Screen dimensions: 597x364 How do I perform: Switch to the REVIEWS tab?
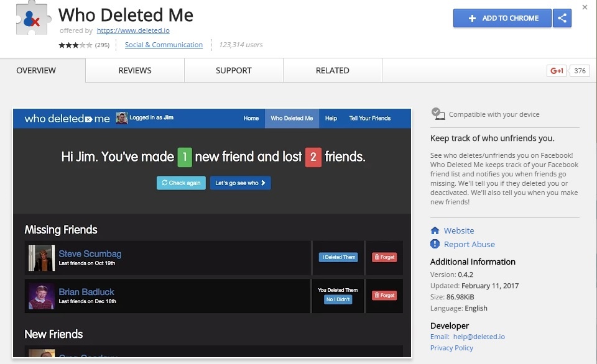pyautogui.click(x=135, y=70)
